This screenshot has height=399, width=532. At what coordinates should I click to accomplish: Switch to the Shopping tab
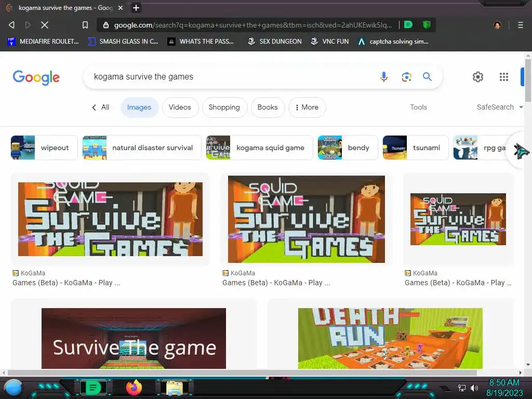pyautogui.click(x=224, y=108)
